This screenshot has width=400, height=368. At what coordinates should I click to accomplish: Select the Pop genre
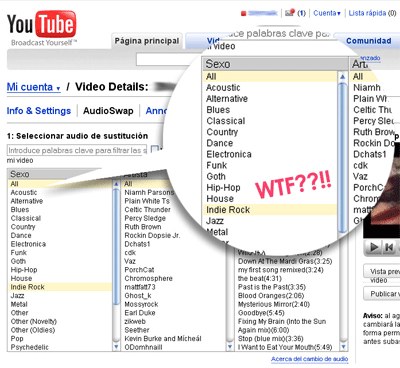17,339
